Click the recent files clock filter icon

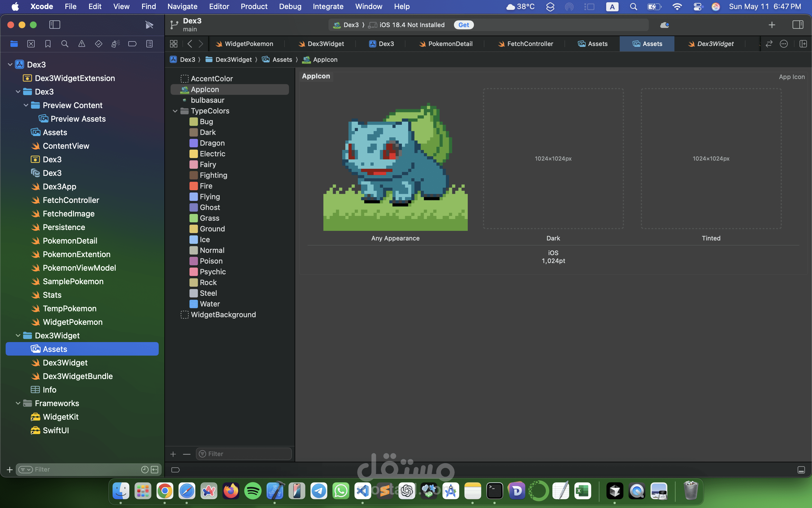click(x=145, y=469)
